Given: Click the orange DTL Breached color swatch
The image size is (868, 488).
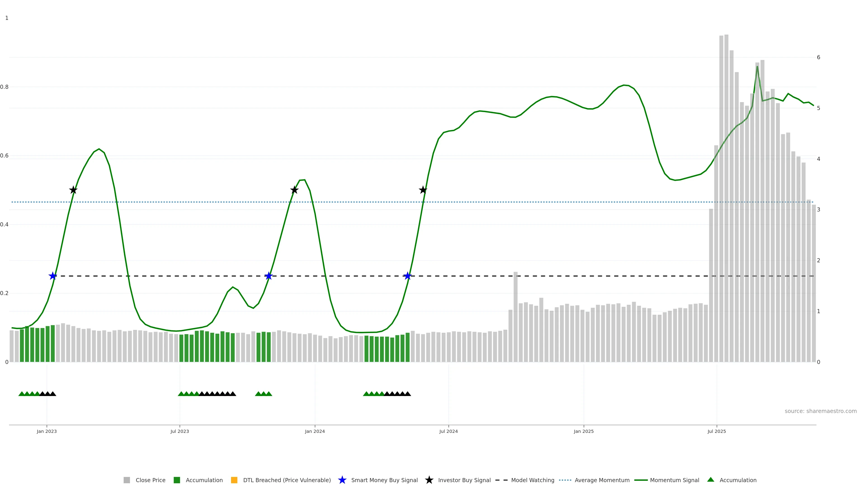Looking at the screenshot, I should tap(234, 480).
